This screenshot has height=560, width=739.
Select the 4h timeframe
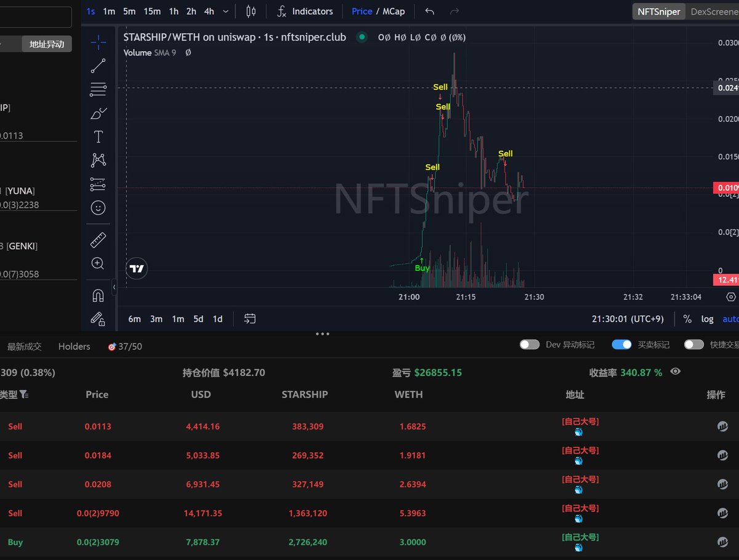(209, 11)
